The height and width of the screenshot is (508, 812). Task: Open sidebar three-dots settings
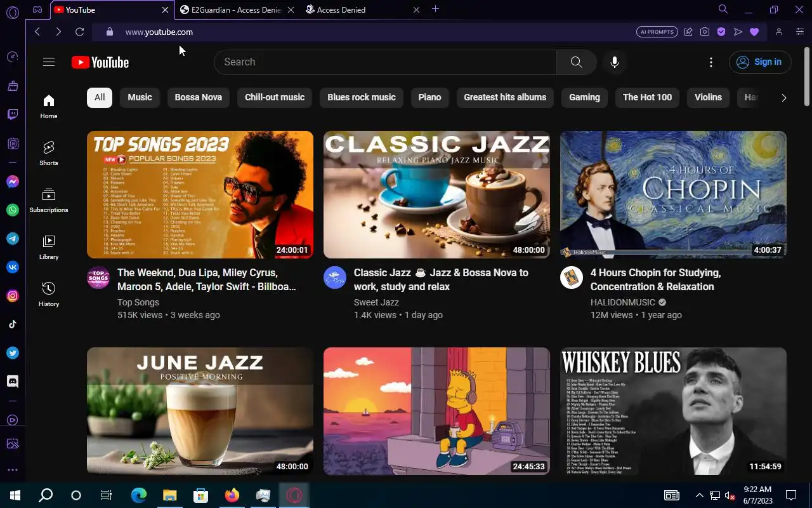(13, 470)
